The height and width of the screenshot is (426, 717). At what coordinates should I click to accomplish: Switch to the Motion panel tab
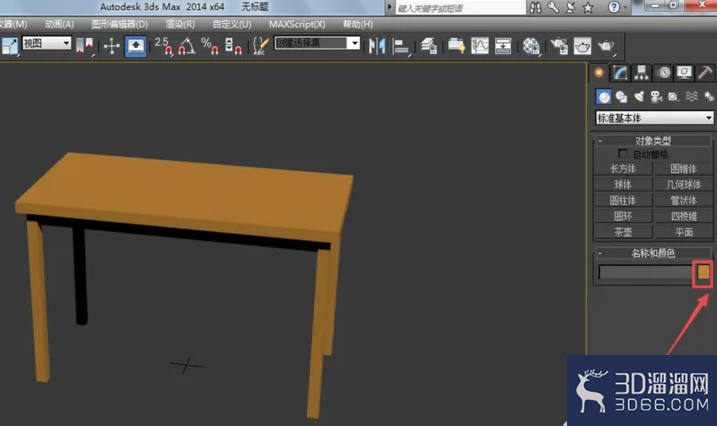point(663,73)
